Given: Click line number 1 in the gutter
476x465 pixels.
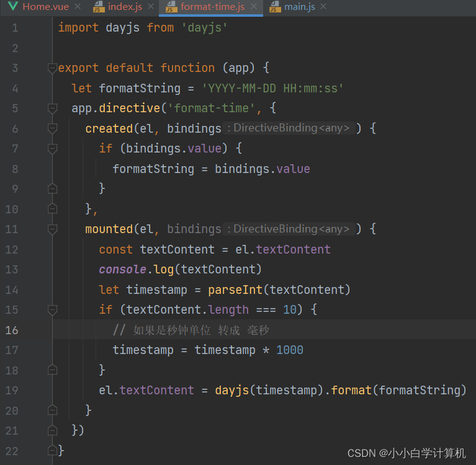Looking at the screenshot, I should point(15,28).
